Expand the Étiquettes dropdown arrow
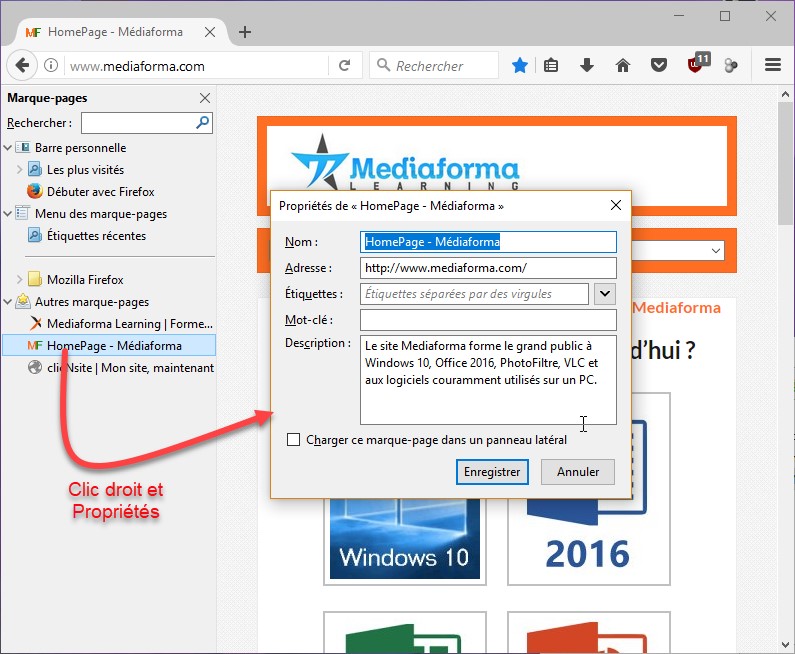 point(605,294)
